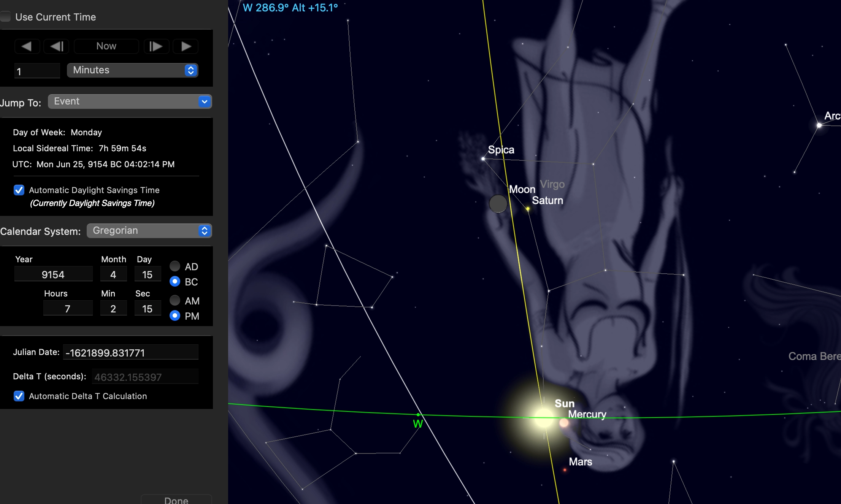Viewport: 841px width, 504px height.
Task: Click the Spica label
Action: [501, 150]
